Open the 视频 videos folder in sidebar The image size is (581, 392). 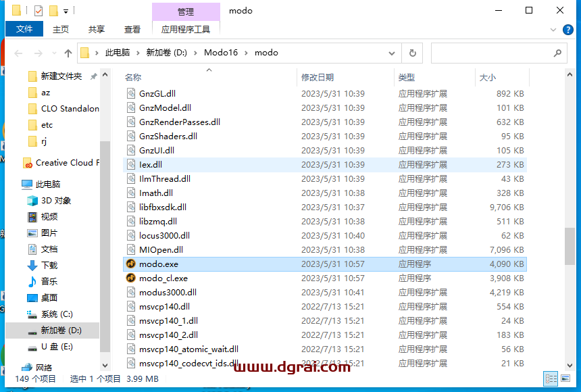tap(43, 216)
